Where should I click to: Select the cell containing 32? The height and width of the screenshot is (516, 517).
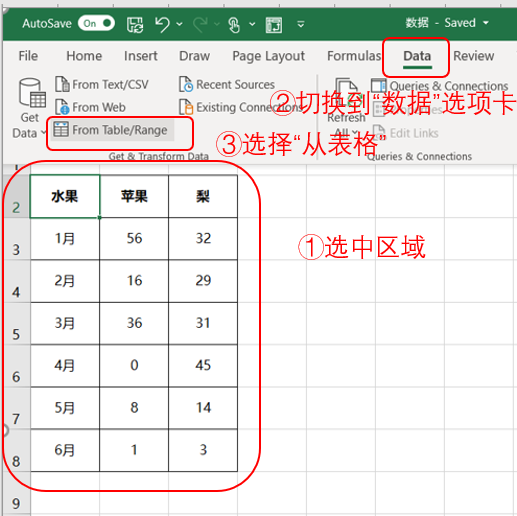pyautogui.click(x=203, y=239)
